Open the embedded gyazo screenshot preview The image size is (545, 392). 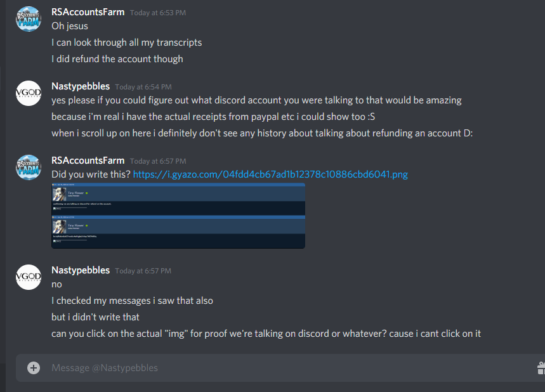[x=178, y=216]
